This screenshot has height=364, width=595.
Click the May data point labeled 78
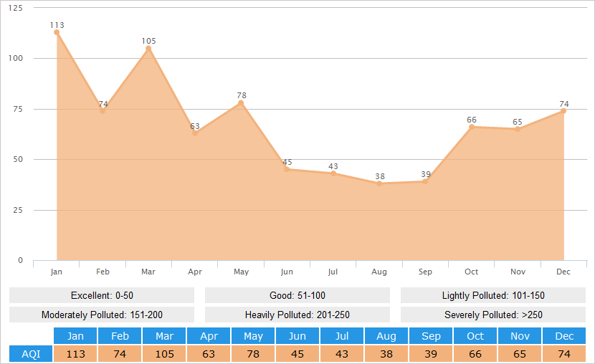coord(241,102)
